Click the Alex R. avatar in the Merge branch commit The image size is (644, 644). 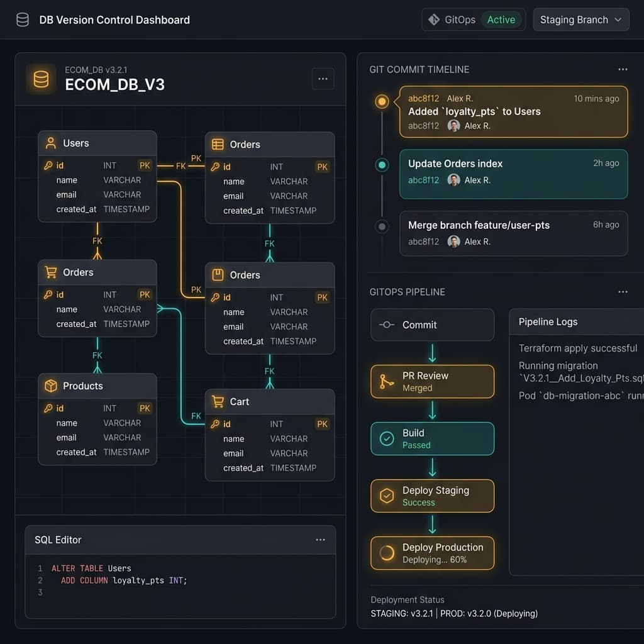coord(453,241)
